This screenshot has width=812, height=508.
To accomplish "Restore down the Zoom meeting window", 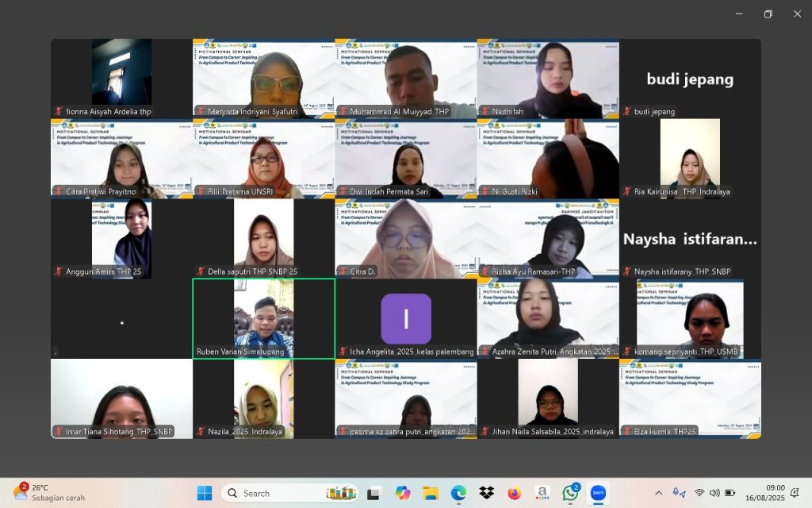I will (x=768, y=13).
